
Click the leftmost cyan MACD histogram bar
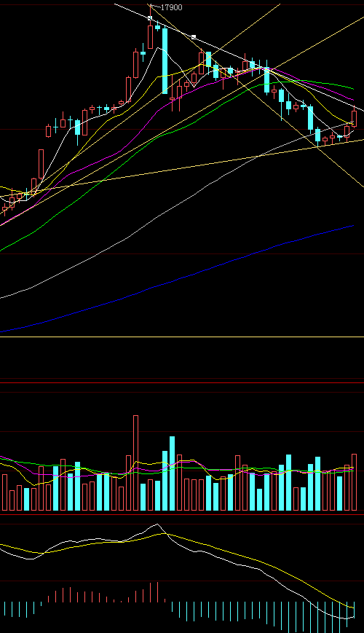(x=5, y=609)
